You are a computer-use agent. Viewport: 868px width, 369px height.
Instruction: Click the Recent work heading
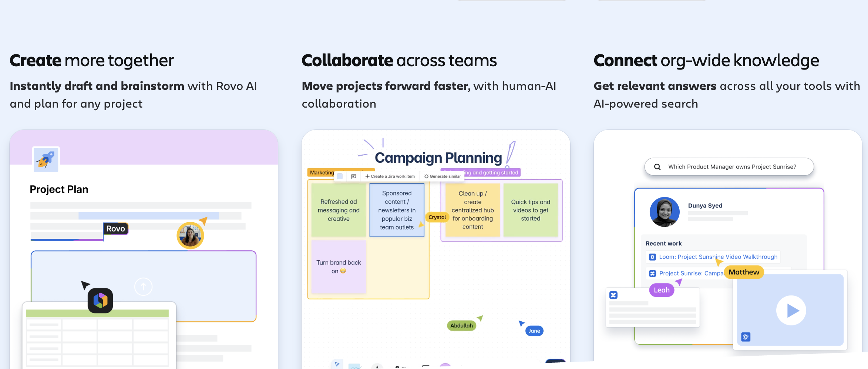click(663, 243)
